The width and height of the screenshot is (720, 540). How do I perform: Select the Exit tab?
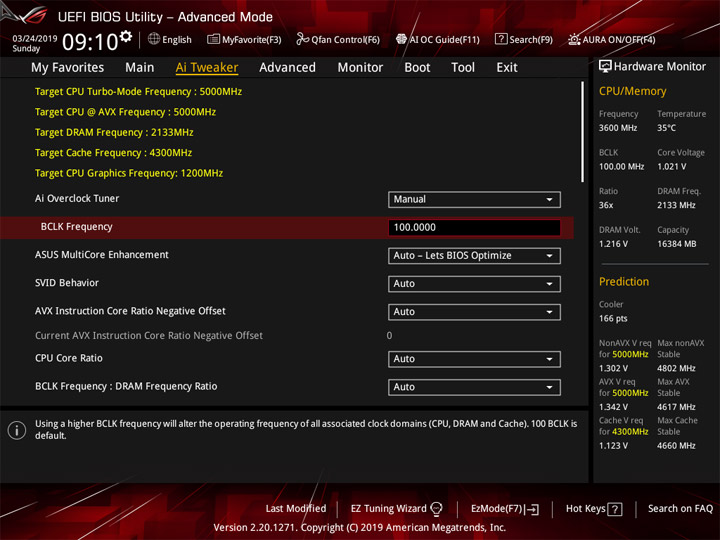tap(507, 68)
